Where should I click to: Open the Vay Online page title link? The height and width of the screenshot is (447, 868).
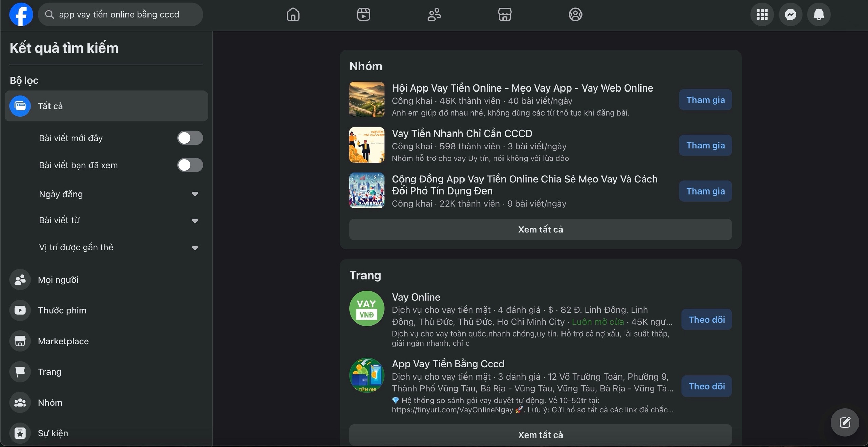(416, 297)
